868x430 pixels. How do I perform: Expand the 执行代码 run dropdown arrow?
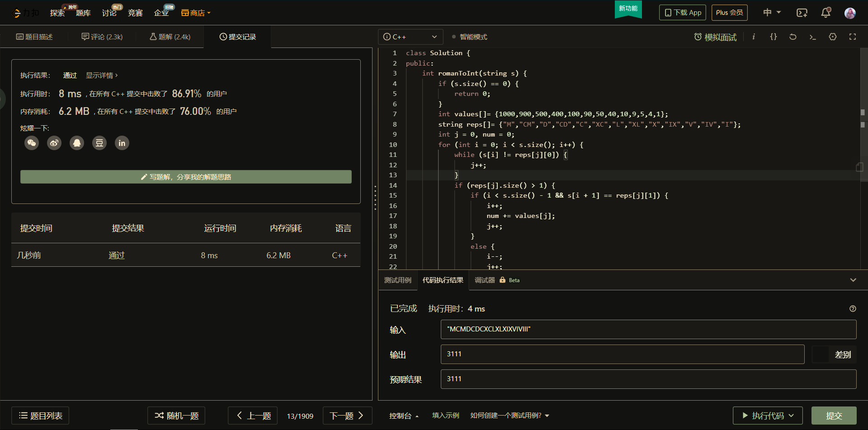pyautogui.click(x=792, y=416)
